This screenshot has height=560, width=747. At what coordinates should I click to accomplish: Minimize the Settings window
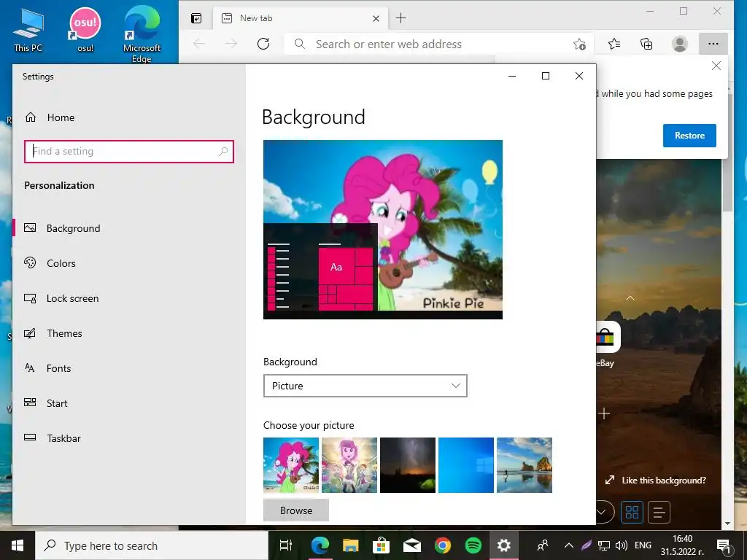512,76
